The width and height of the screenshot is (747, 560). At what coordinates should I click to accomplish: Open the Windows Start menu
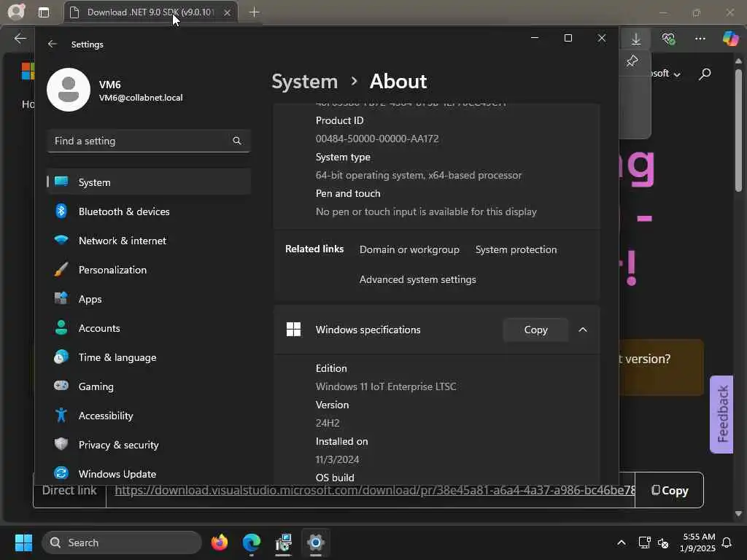pyautogui.click(x=23, y=542)
